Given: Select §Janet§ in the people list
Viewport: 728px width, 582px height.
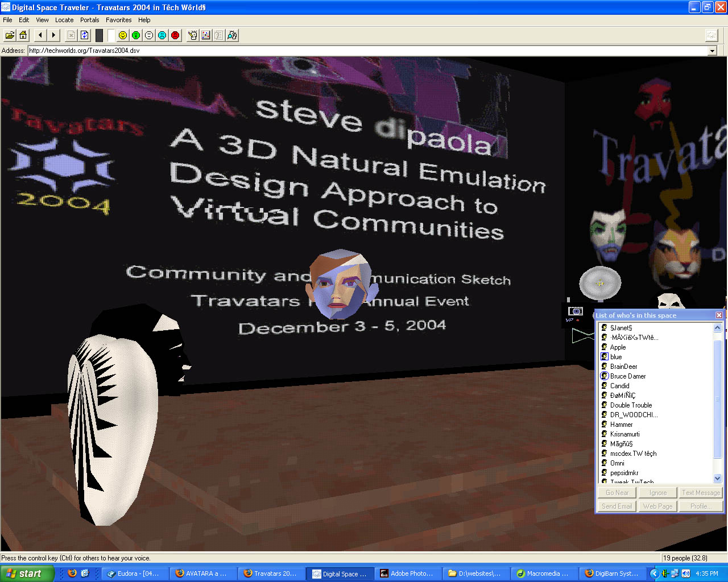Looking at the screenshot, I should point(621,328).
